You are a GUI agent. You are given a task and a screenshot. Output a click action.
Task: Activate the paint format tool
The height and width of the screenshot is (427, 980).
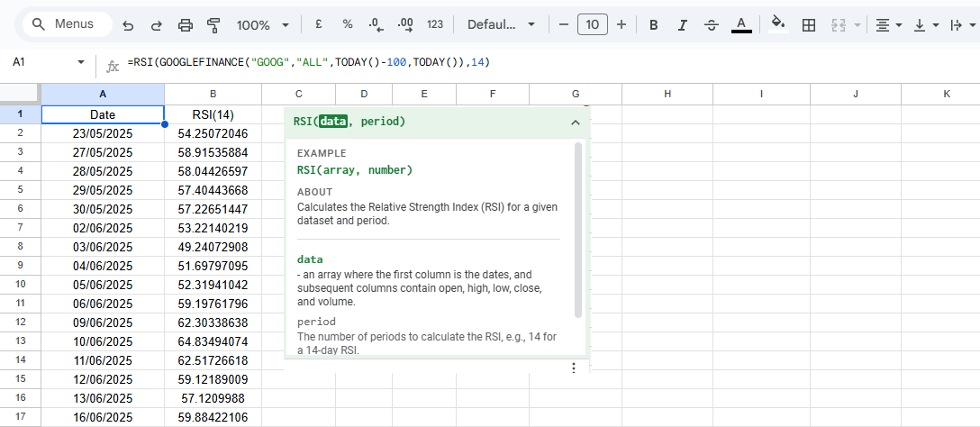point(213,25)
